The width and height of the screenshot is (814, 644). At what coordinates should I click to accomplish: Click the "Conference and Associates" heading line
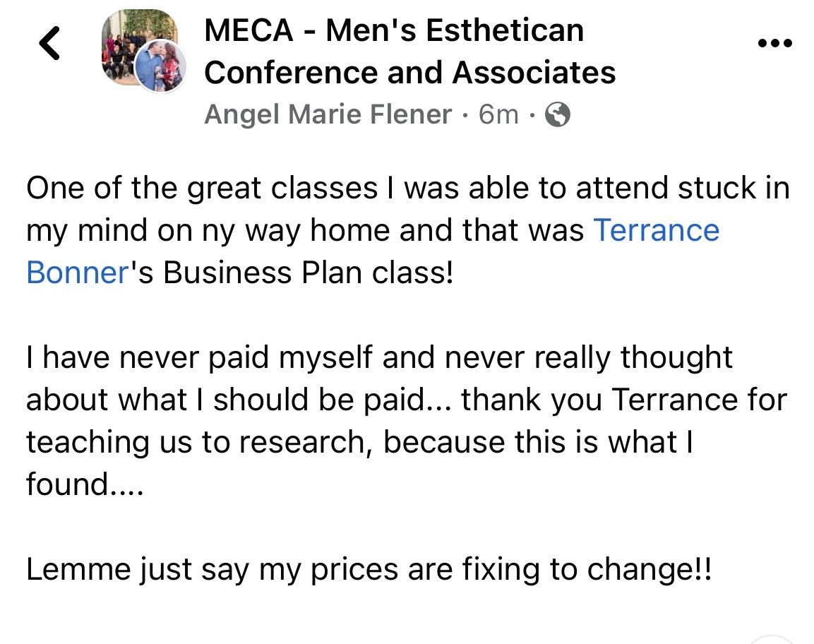409,72
